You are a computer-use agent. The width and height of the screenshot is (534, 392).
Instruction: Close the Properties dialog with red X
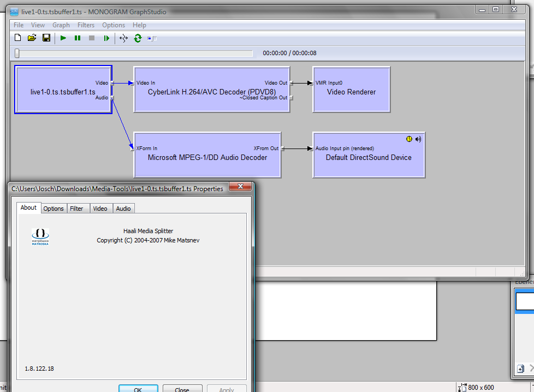[x=240, y=186]
